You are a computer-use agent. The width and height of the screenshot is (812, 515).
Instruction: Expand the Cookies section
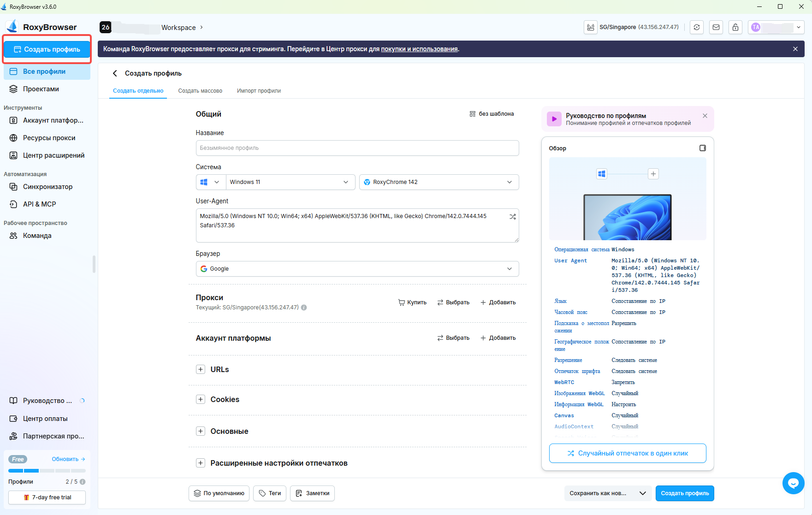201,399
